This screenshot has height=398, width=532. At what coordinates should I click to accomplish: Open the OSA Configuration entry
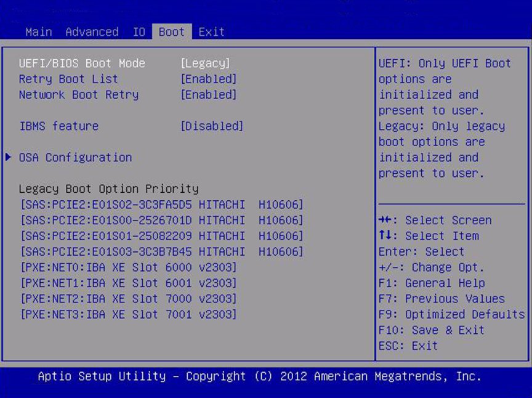(75, 158)
